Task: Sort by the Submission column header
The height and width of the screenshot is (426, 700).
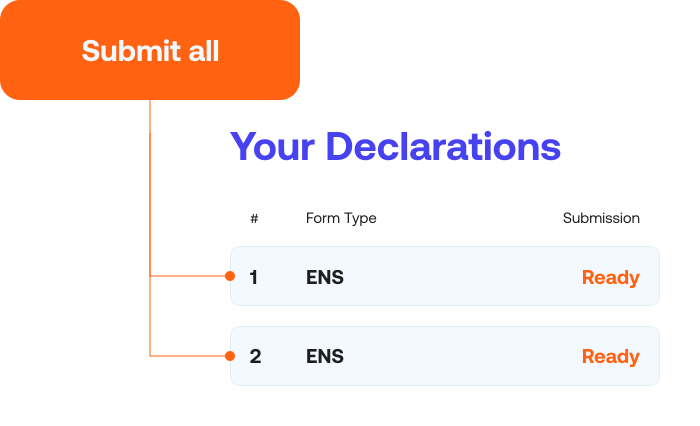Action: point(601,218)
